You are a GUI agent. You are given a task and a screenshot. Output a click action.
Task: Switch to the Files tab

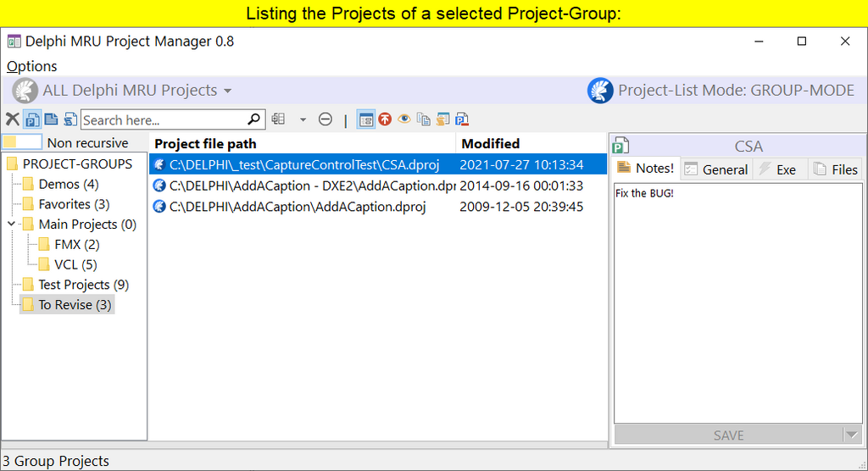click(x=835, y=169)
